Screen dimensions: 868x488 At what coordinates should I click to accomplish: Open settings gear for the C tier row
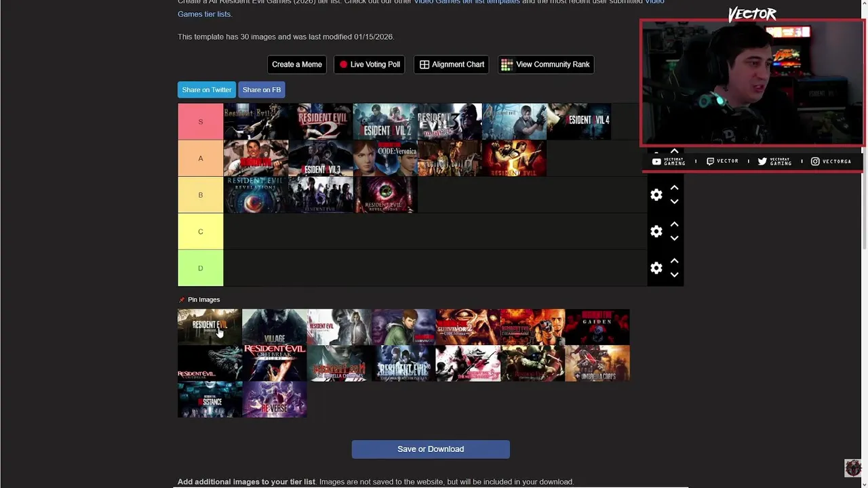[656, 232]
